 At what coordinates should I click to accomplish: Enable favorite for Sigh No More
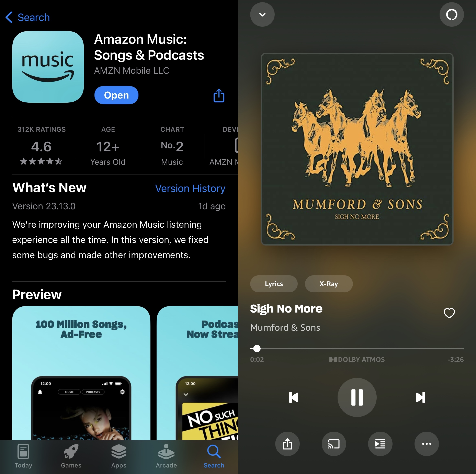(450, 313)
